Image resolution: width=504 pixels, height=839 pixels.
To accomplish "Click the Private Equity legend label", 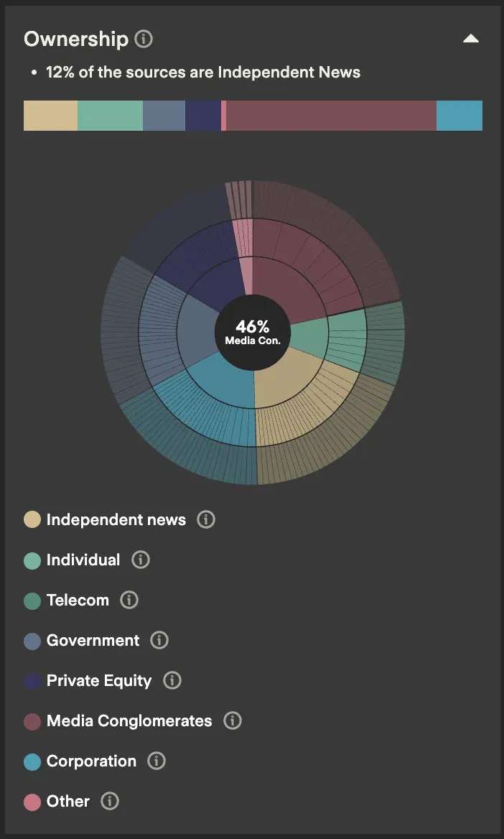I will coord(99,680).
